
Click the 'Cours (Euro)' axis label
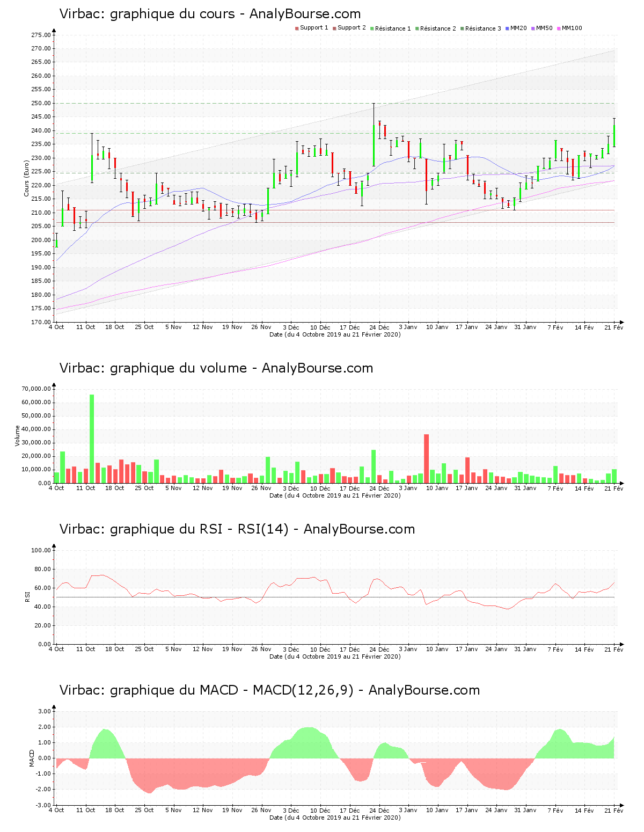pos(26,178)
